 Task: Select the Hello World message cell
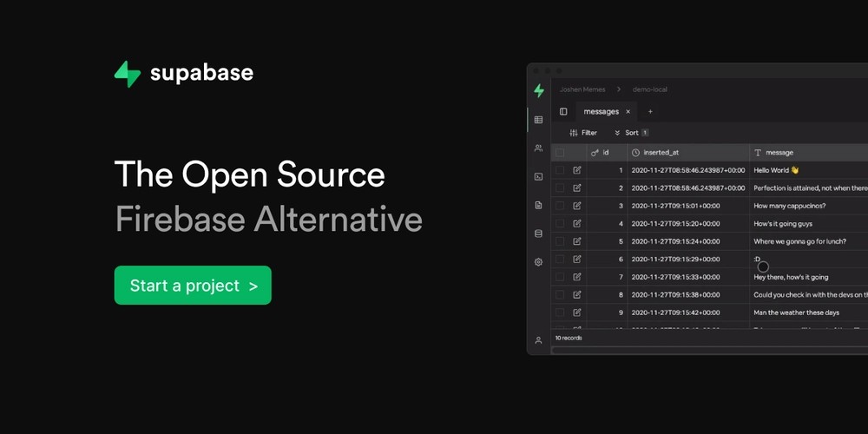click(x=809, y=170)
